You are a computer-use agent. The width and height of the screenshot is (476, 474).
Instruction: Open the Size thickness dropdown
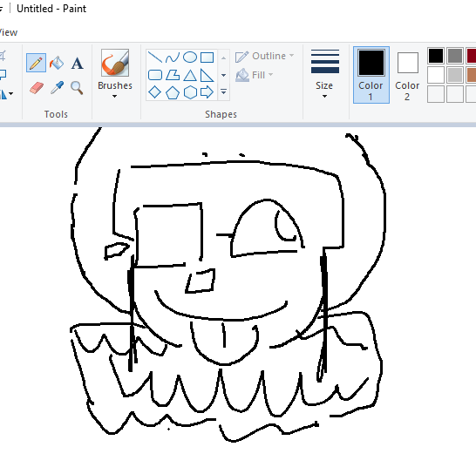[x=324, y=74]
